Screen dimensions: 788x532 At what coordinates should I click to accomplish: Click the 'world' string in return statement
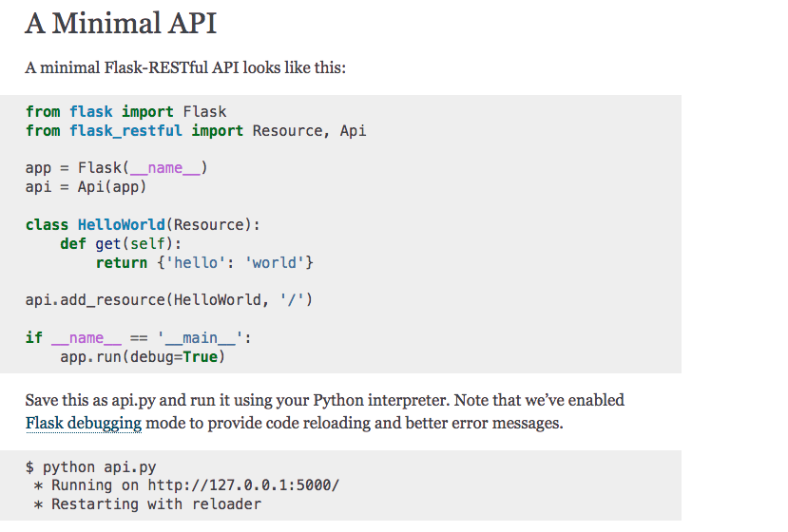point(273,263)
